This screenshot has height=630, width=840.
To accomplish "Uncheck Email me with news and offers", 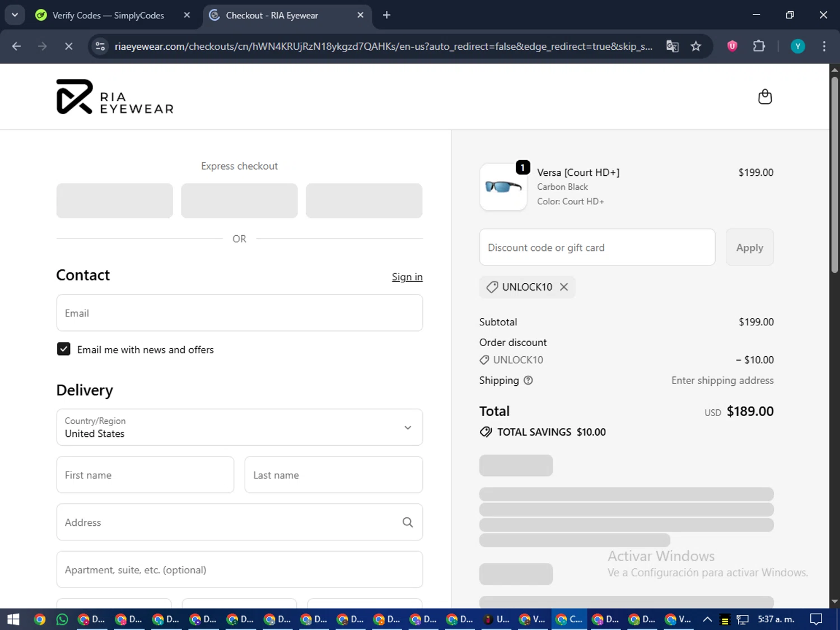I will (64, 349).
